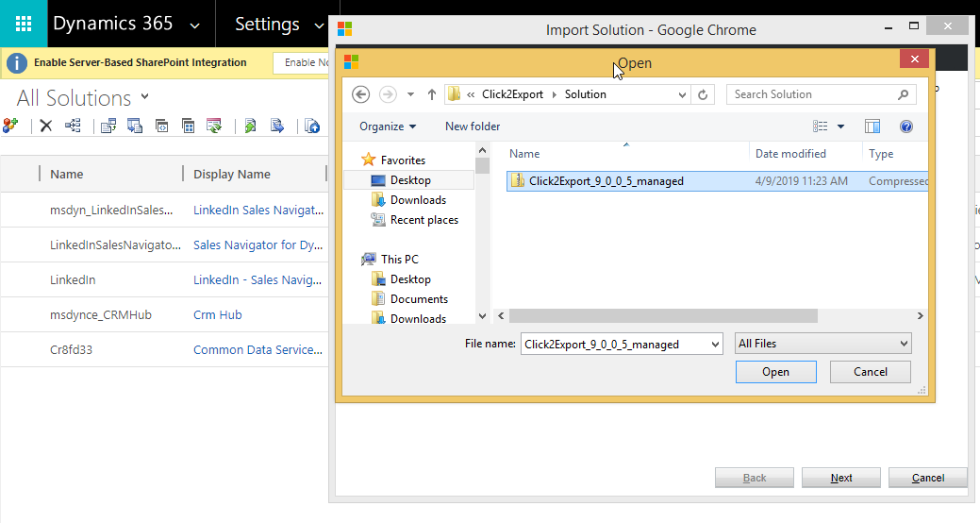
Task: Click the Delete X icon in solutions toolbar
Action: point(45,126)
